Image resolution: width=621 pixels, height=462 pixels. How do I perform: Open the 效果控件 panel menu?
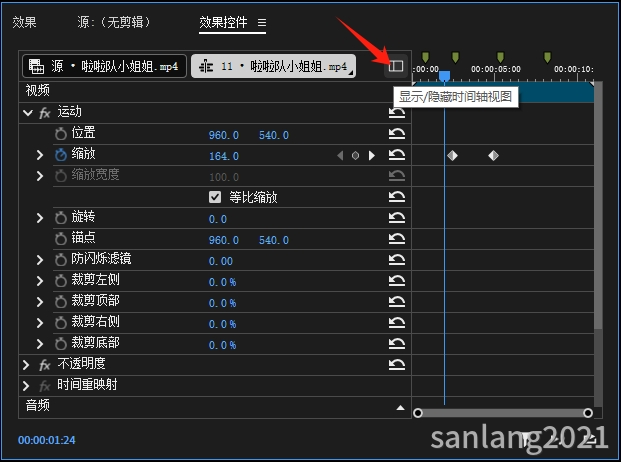click(x=262, y=23)
